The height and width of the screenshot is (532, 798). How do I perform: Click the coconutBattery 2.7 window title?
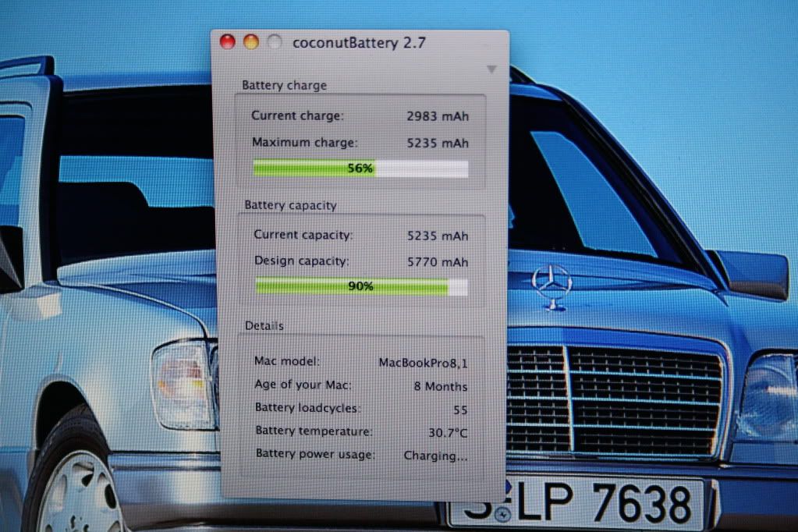(x=359, y=43)
